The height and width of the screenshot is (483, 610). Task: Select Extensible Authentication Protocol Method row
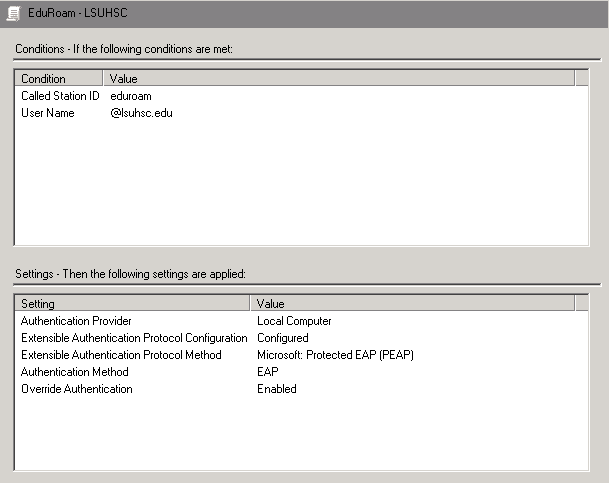click(301, 355)
